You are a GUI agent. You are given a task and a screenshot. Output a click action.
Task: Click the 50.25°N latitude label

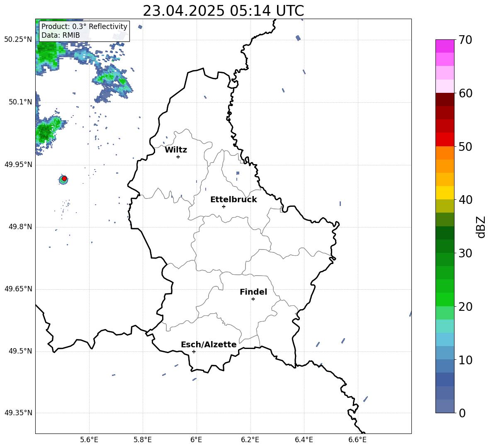tap(18, 40)
